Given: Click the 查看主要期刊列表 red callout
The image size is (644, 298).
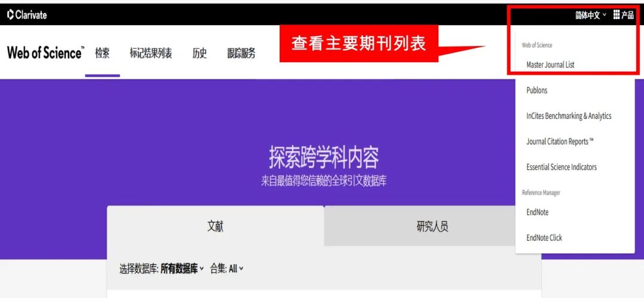Looking at the screenshot, I should (359, 44).
